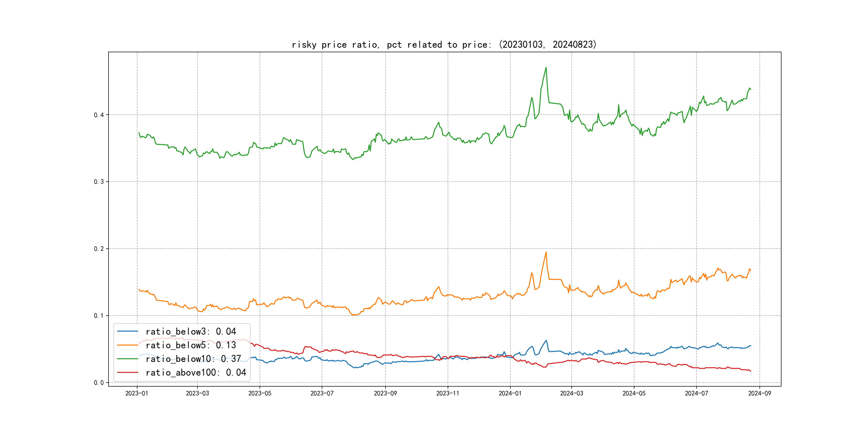
Task: Click the ratio_below3 legend entry
Action: pos(191,332)
